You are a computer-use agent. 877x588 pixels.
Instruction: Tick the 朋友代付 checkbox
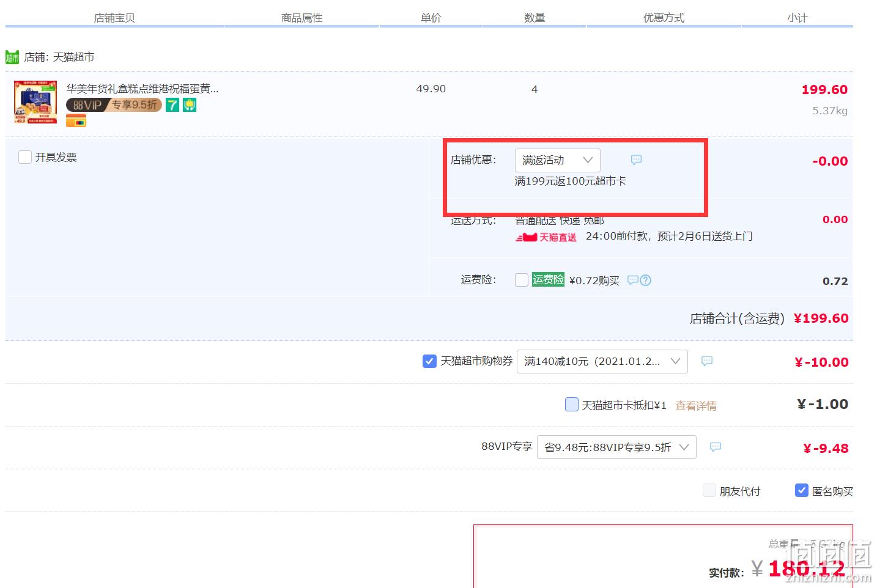[x=709, y=491]
